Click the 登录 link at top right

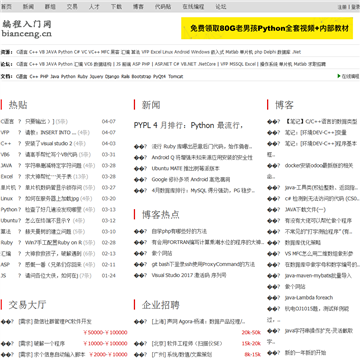point(355,7)
